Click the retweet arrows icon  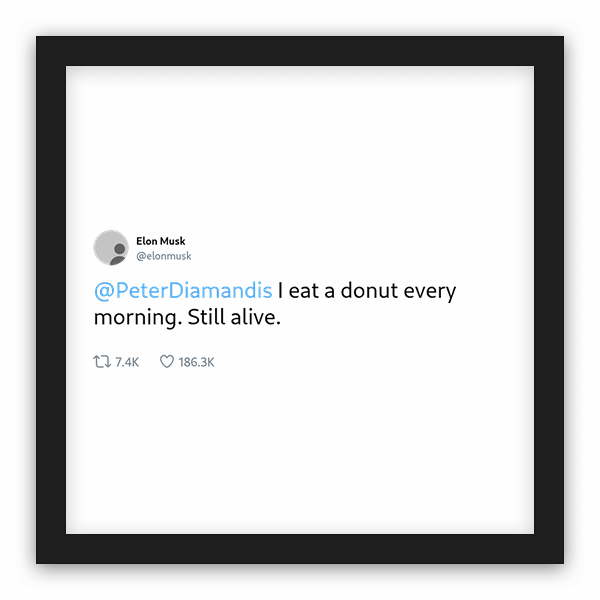pos(102,362)
